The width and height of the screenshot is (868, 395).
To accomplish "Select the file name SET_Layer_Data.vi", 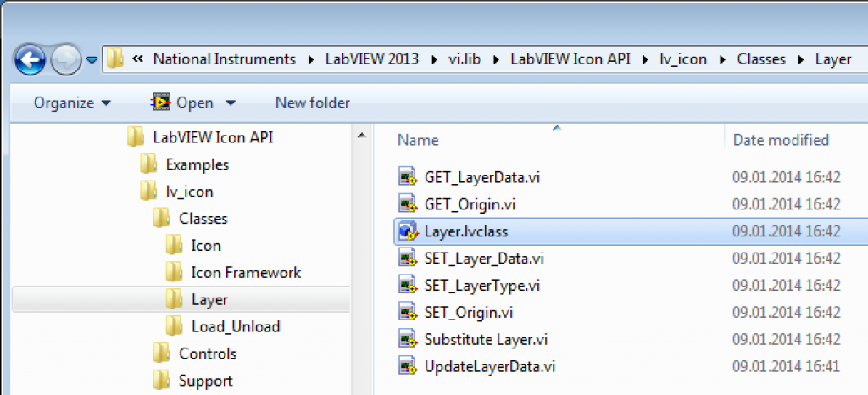I will 484,259.
